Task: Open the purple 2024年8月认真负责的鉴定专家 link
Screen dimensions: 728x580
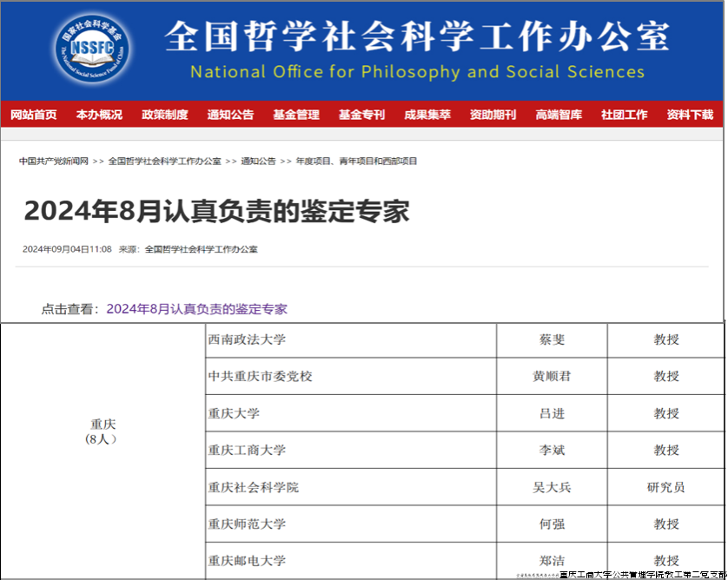Action: 196,309
